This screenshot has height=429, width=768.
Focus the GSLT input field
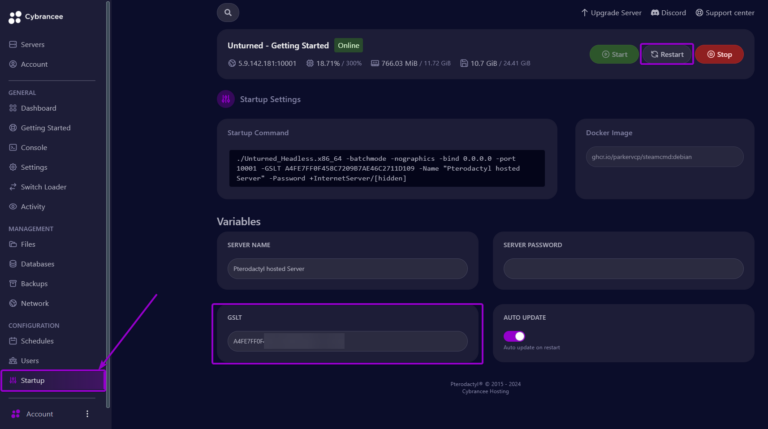347,341
